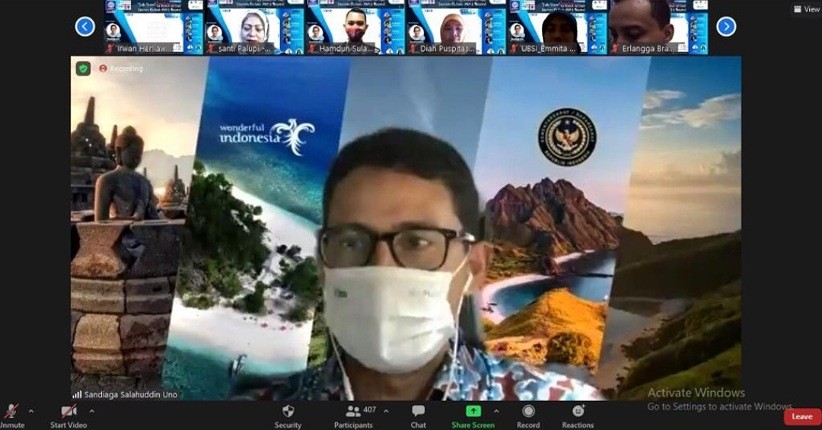Select UBSI_Emmita participant thumbnail
822x430 pixels.
(558, 27)
